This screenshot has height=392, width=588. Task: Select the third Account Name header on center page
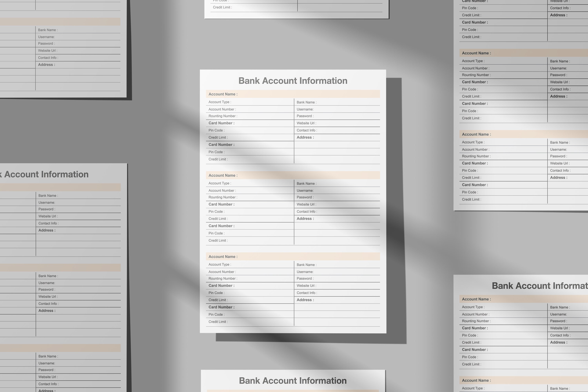tap(292, 256)
